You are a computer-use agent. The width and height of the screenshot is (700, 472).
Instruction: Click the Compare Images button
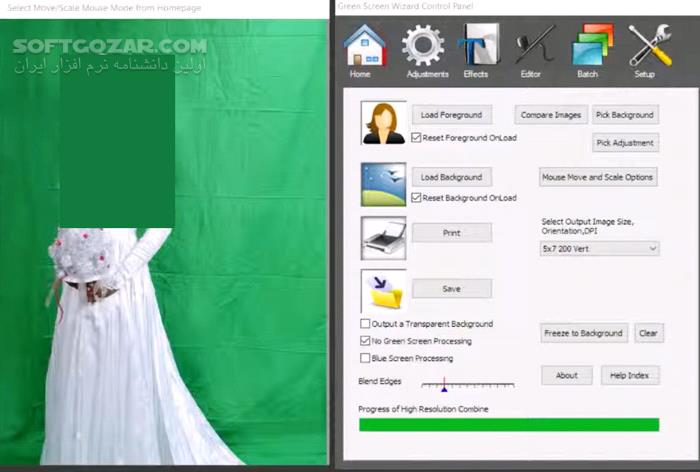pos(551,115)
